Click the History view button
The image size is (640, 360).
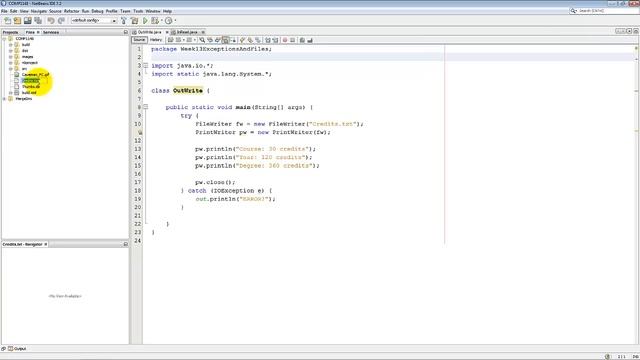click(156, 40)
